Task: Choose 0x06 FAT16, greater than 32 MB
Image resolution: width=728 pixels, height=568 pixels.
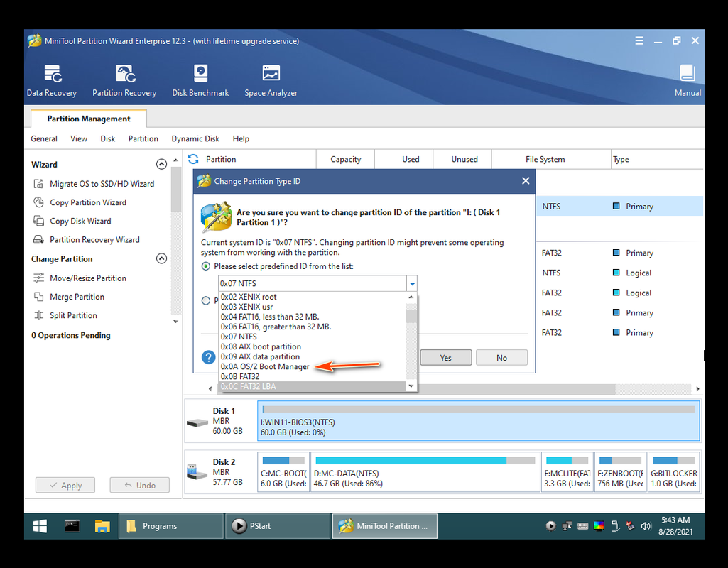Action: 313,327
